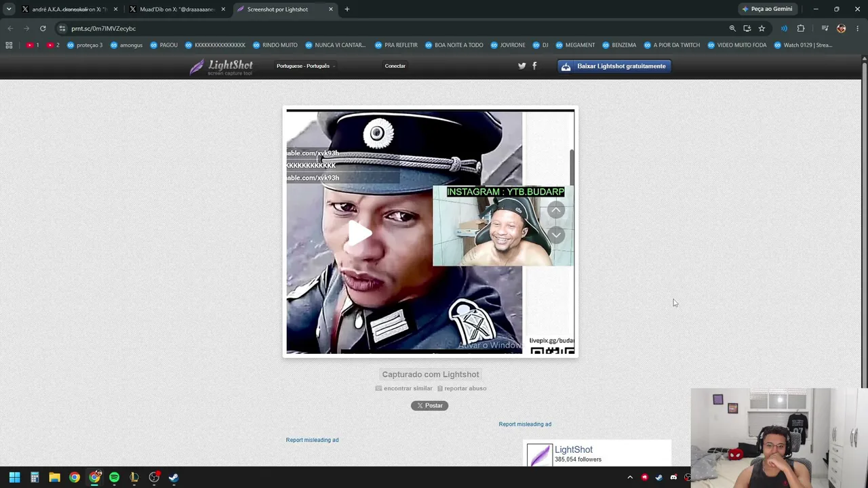The image size is (868, 488).
Task: Open File Explorer from the taskbar
Action: 54,477
